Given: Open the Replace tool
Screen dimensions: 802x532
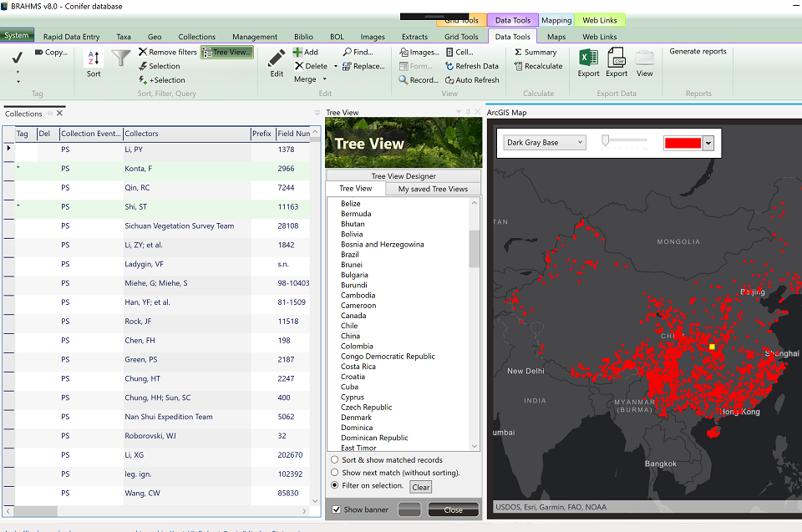Looking at the screenshot, I should tap(363, 66).
